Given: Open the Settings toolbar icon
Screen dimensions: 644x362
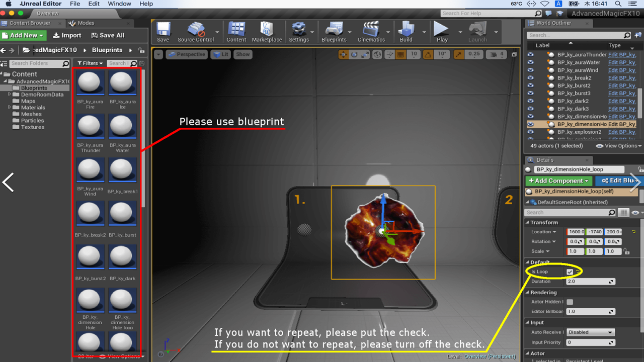Looking at the screenshot, I should [299, 32].
